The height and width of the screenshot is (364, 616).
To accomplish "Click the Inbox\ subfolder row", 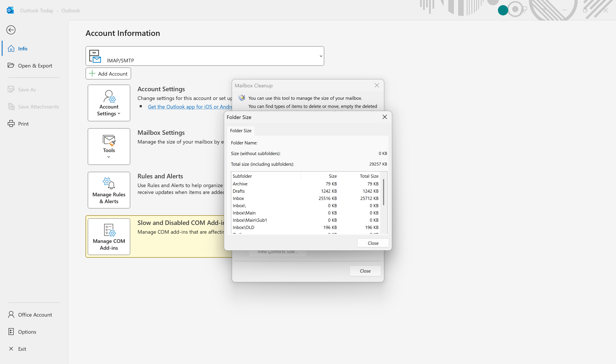I will [305, 205].
